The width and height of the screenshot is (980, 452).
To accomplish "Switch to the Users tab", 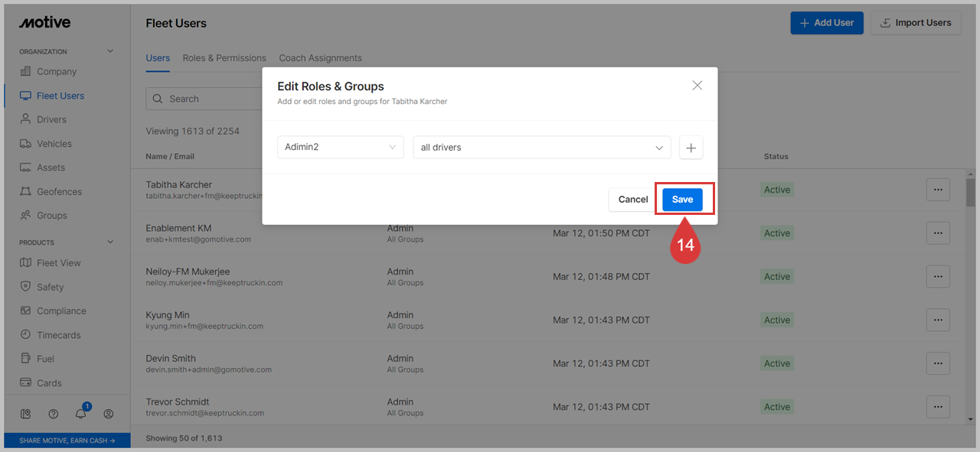I will (158, 58).
